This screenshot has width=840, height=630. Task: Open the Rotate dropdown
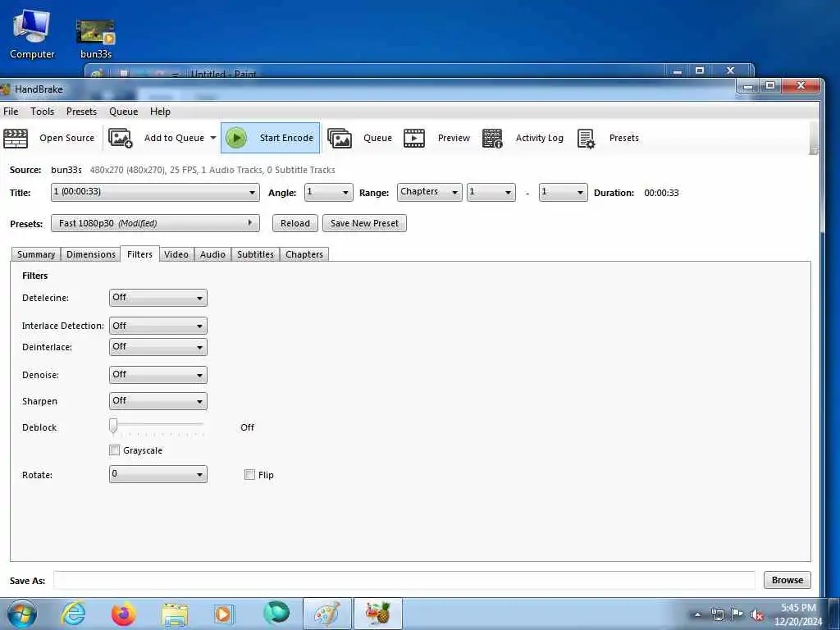tap(158, 475)
